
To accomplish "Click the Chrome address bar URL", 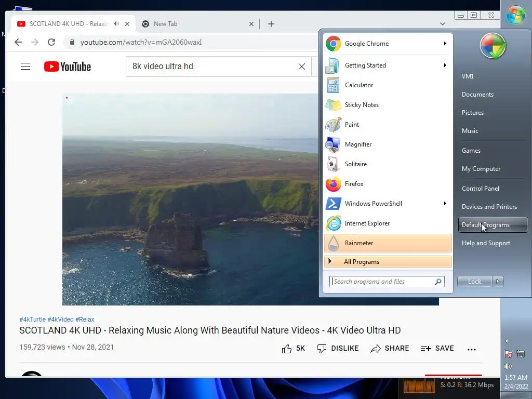I will coord(141,43).
